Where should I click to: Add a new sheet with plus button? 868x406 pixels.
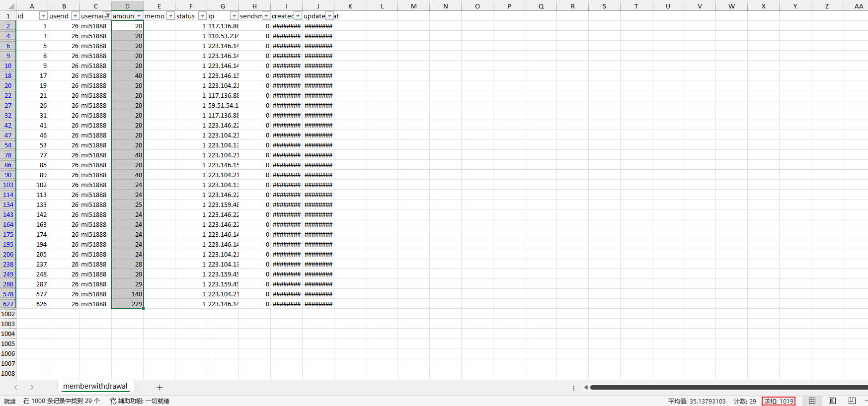point(159,387)
